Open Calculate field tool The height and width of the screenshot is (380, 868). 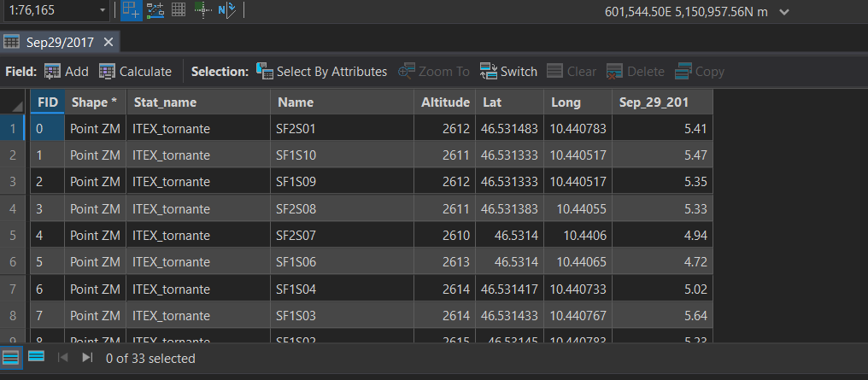135,72
